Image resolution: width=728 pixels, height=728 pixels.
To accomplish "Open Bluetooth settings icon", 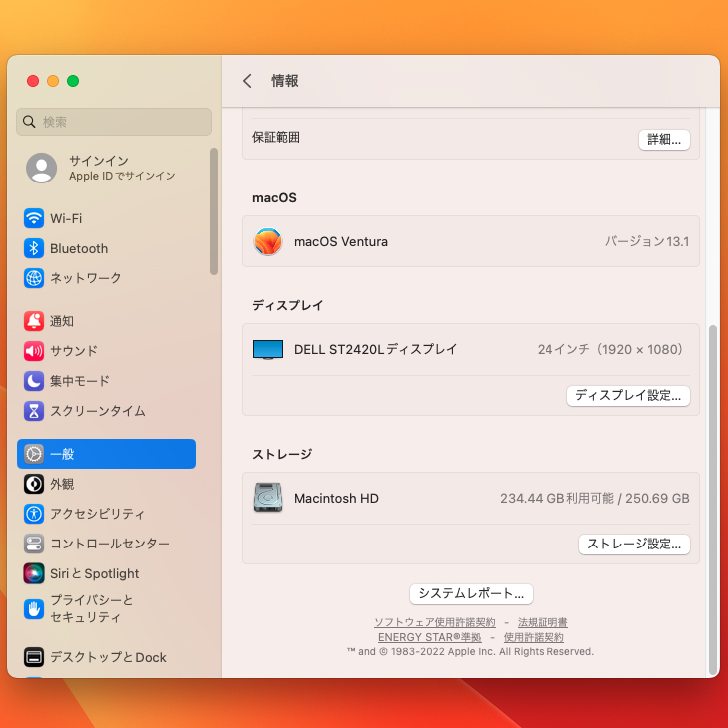I will pos(34,248).
